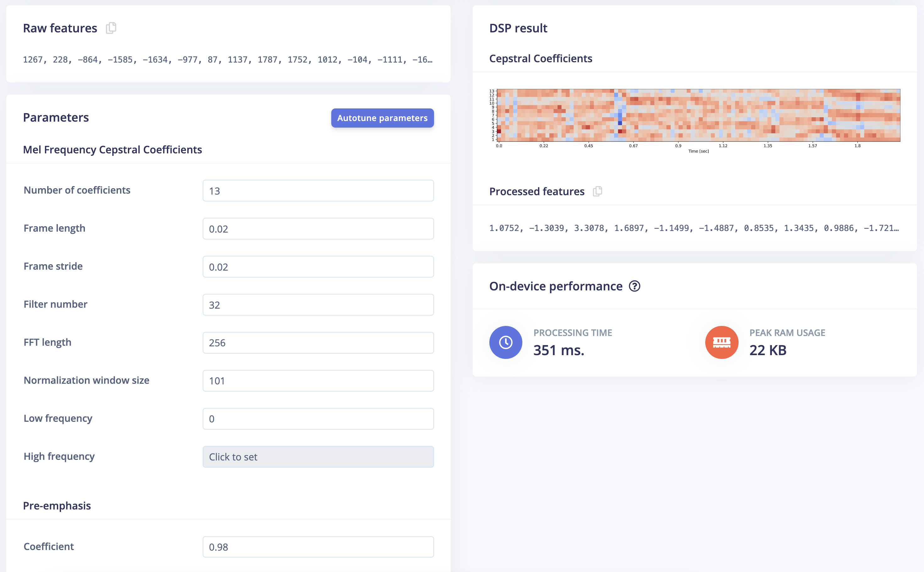
Task: Edit the Filter number value
Action: pos(318,305)
